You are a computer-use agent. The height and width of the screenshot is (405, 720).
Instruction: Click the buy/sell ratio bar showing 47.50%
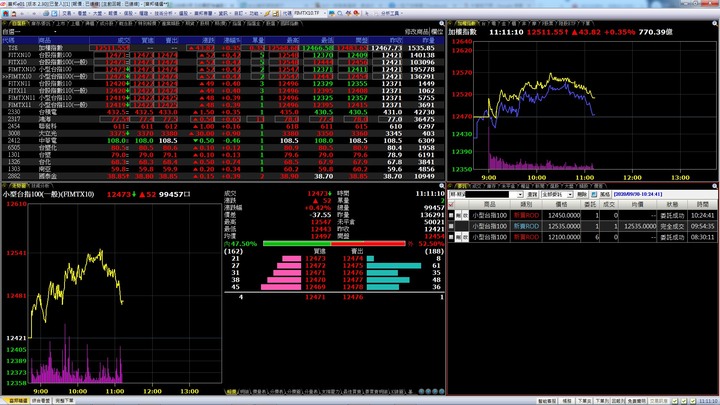click(334, 243)
